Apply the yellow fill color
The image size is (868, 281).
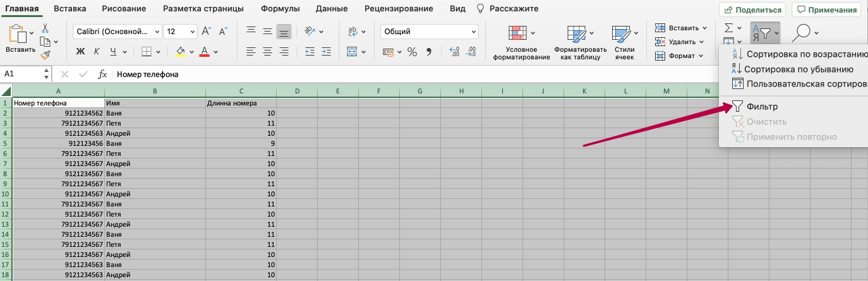pos(179,52)
